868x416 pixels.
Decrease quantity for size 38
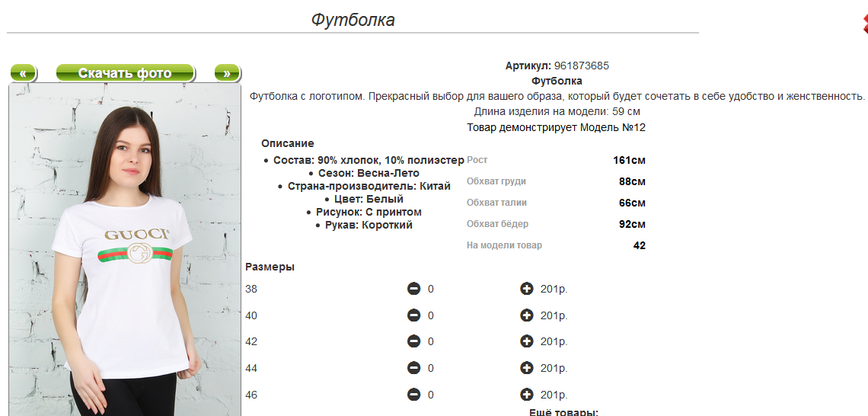[413, 289]
